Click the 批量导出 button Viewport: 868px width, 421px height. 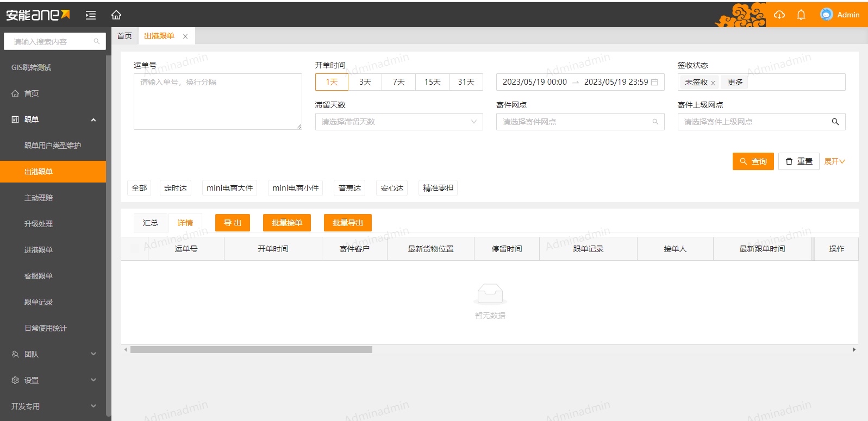pos(348,223)
